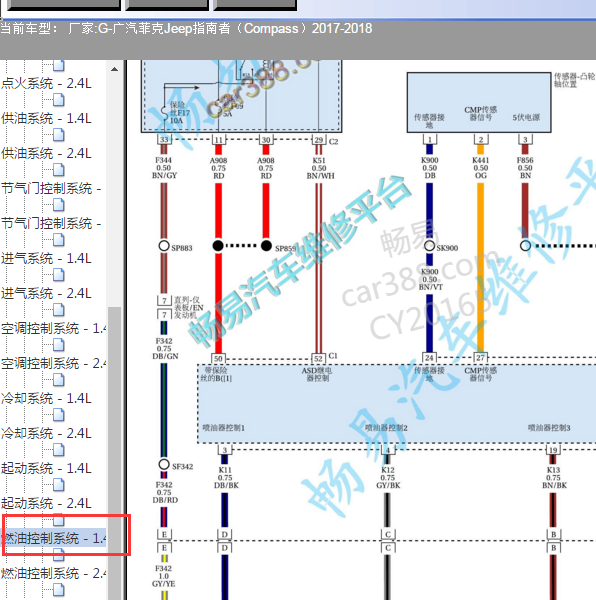Screen dimensions: 596x600
Task: Open 空调控制系统 - 1.4 tree node
Action: pos(54,328)
